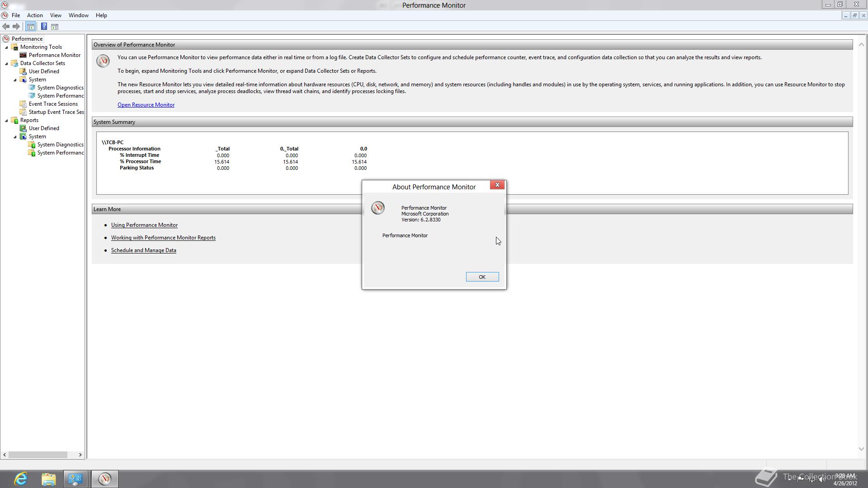Click the Monitoring Tools folder icon

click(x=14, y=47)
